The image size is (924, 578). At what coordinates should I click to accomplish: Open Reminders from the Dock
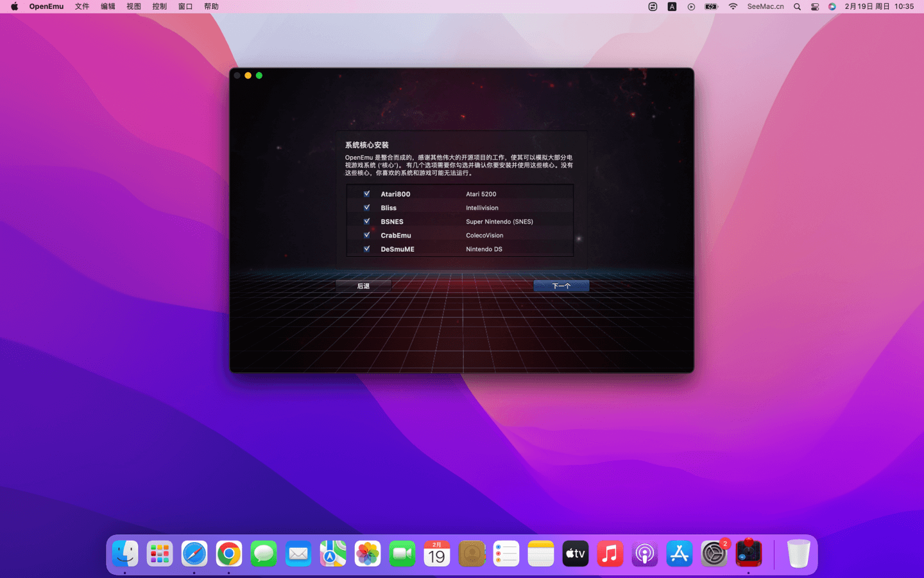point(506,554)
